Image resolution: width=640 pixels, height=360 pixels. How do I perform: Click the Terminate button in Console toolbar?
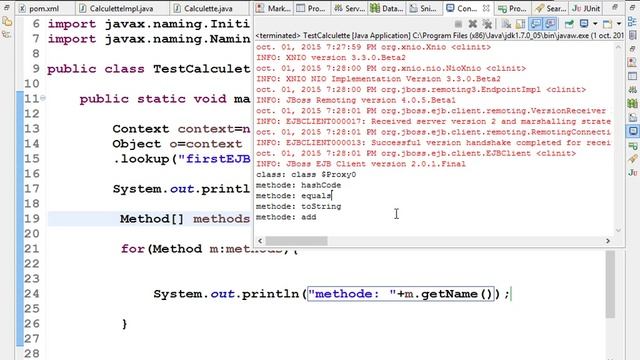tap(458, 24)
